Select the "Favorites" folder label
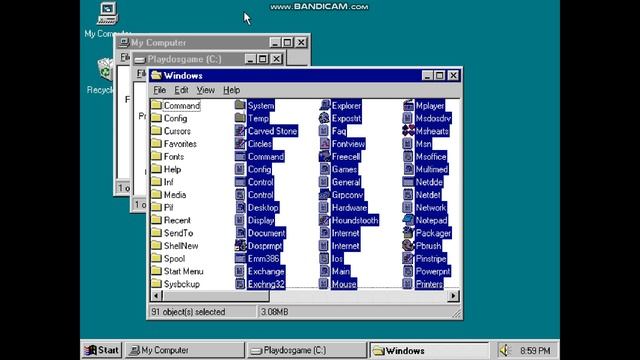Image resolution: width=640 pixels, height=360 pixels. point(180,144)
